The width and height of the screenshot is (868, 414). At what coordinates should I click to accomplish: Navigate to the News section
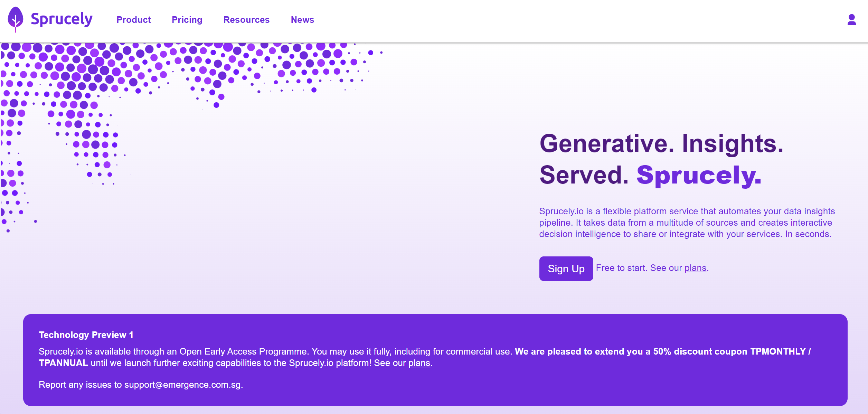click(x=302, y=20)
